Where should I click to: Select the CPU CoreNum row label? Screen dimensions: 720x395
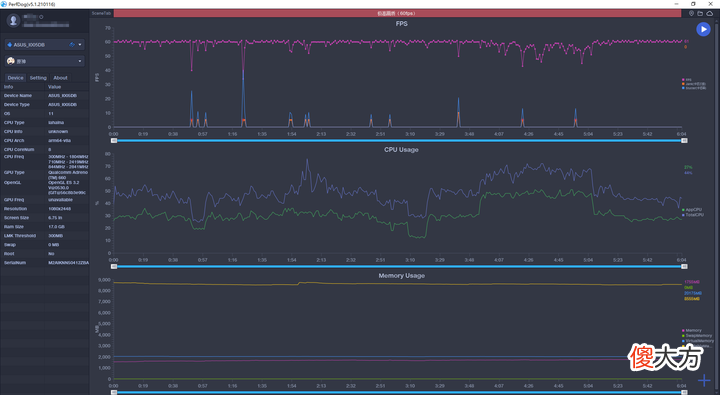pos(19,149)
